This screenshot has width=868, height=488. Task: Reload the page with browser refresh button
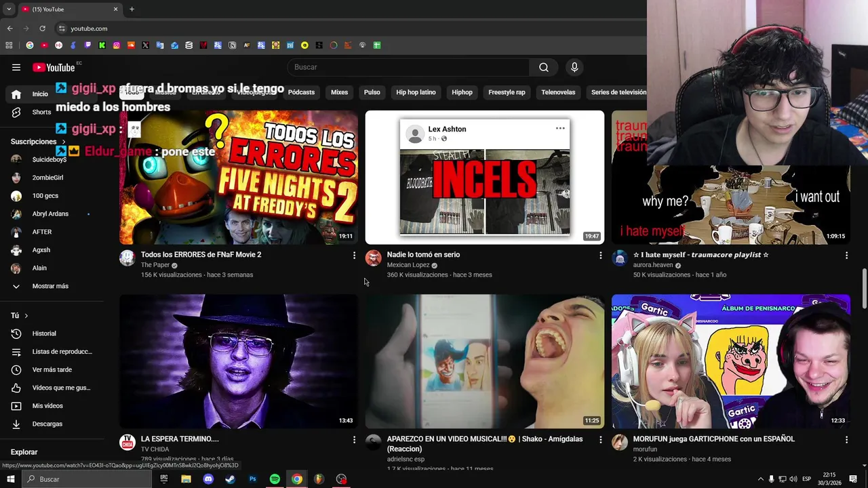coord(42,28)
